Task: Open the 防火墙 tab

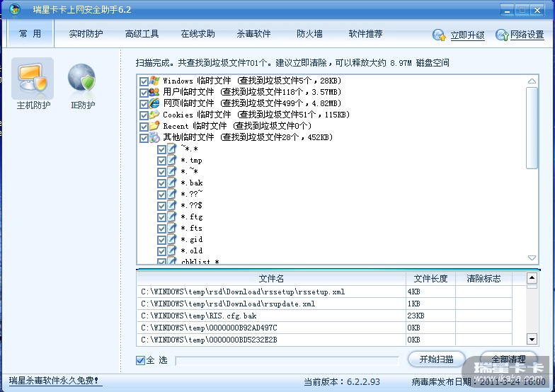Action: (x=310, y=34)
